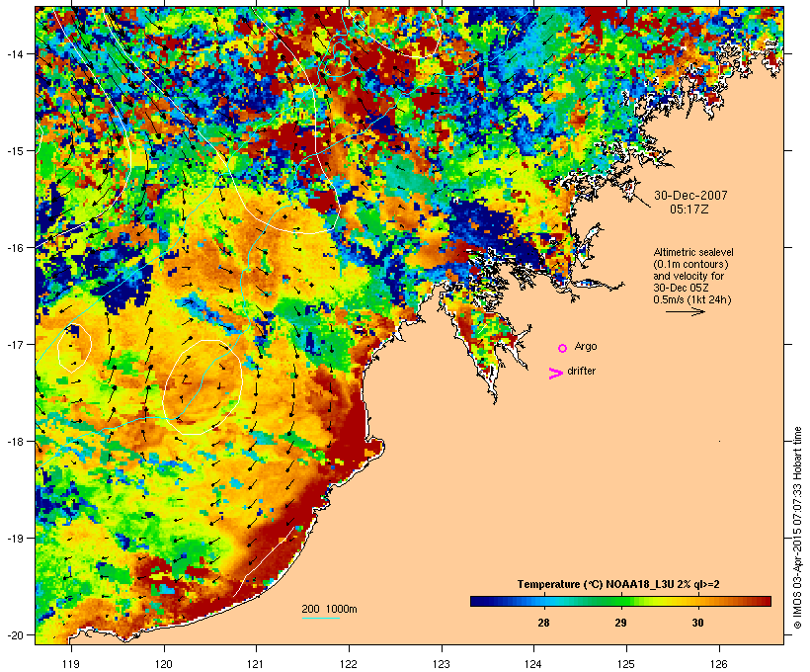Click the 0.5m/s velocity scale arrow
The height and width of the screenshot is (672, 810).
(x=685, y=311)
